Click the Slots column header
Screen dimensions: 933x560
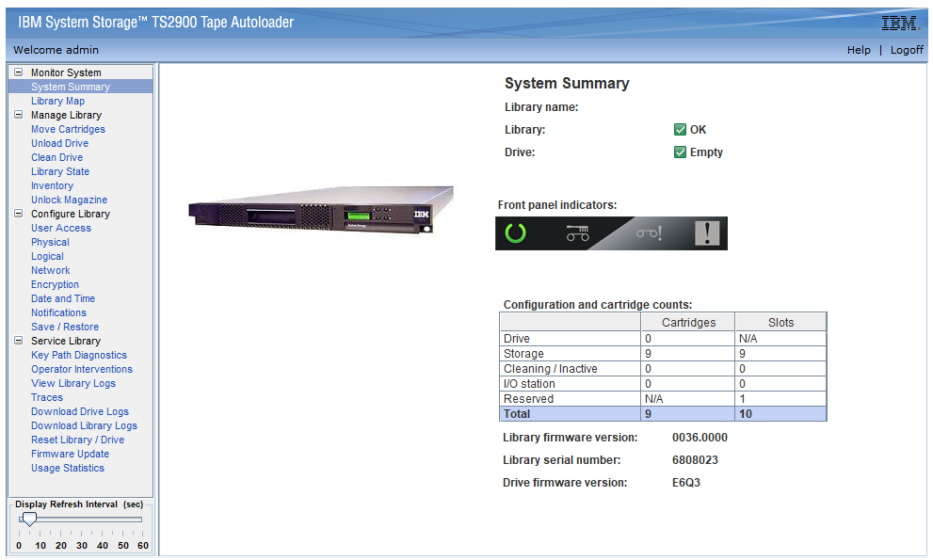(780, 323)
